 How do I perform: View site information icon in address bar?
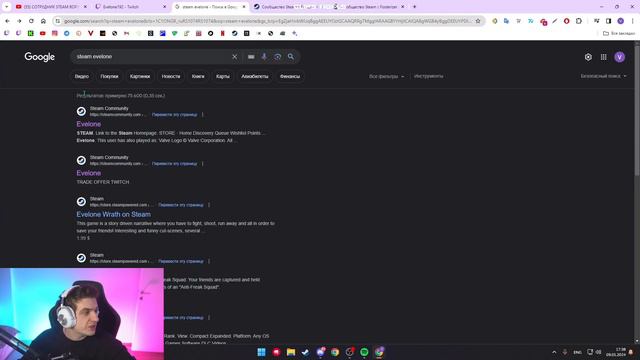58,21
